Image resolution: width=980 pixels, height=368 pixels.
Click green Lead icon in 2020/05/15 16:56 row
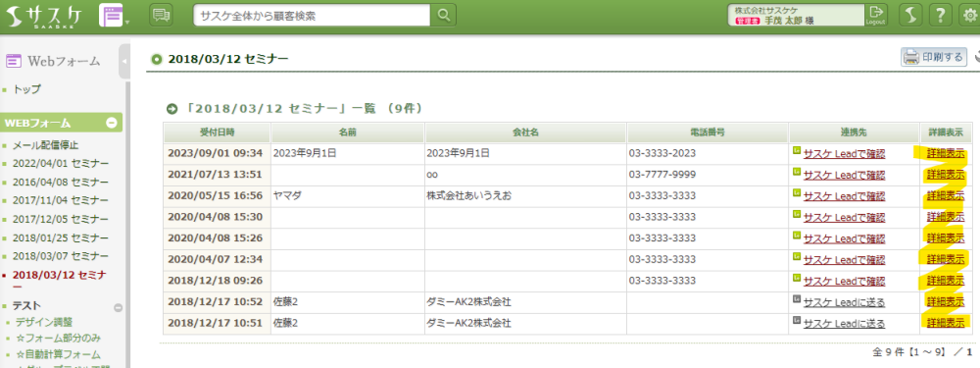(x=796, y=192)
